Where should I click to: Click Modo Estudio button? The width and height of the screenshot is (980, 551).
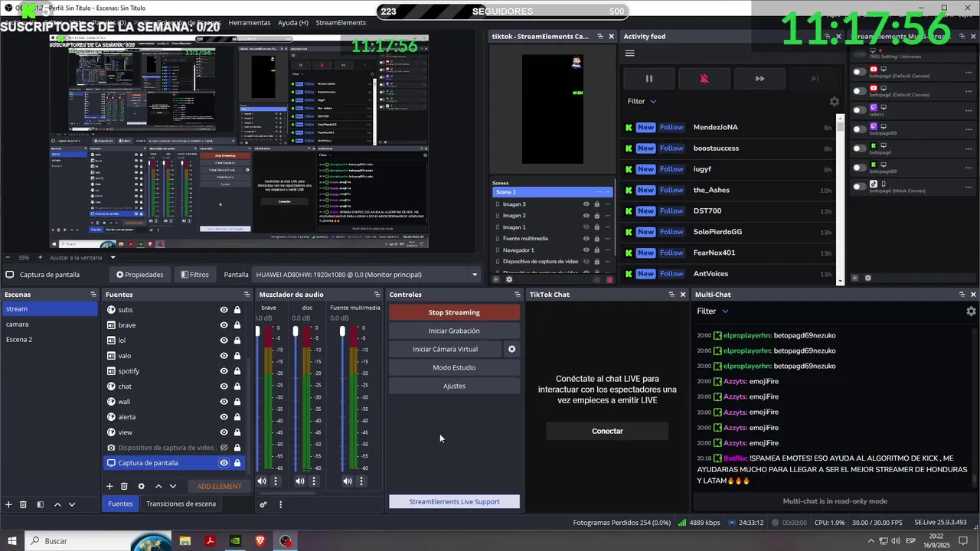point(454,367)
